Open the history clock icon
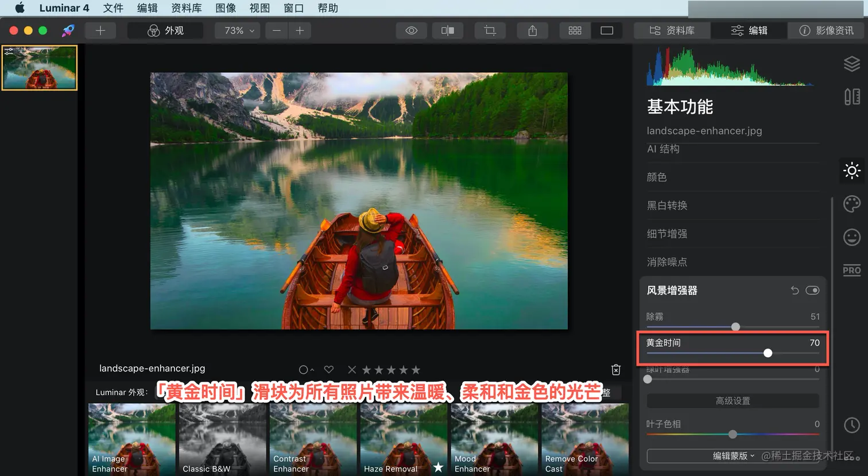 pos(852,425)
